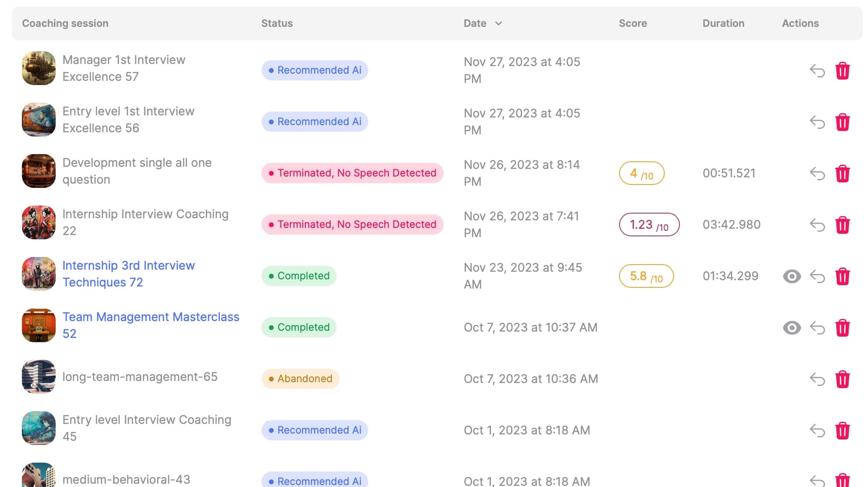Image resolution: width=868 pixels, height=487 pixels.
Task: Click the long-team-management-65 thumbnail image
Action: [x=39, y=376]
